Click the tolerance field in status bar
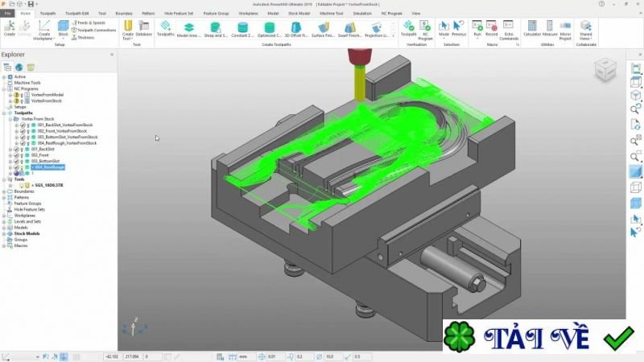 276,356
